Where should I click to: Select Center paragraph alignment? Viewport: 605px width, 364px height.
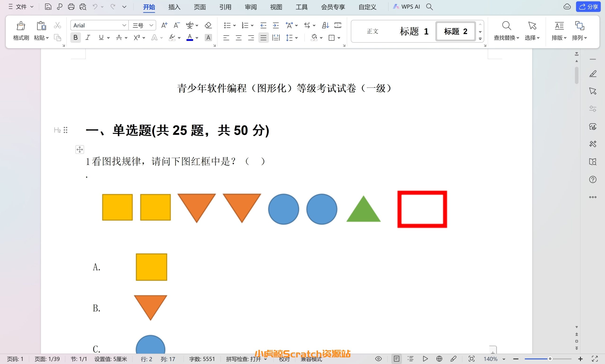[x=239, y=38]
